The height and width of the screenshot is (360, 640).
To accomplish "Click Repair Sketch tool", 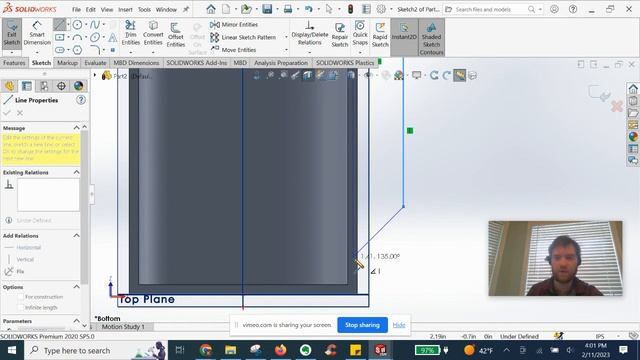I will (340, 35).
